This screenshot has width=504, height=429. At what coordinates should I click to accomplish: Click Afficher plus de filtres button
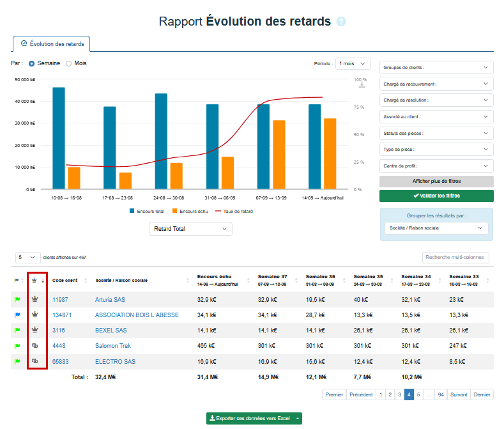(436, 181)
